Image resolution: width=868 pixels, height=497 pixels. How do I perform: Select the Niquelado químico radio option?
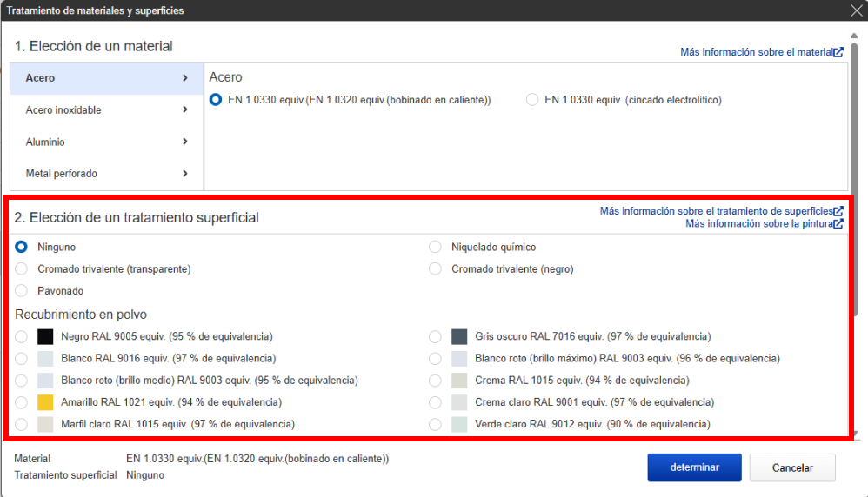coord(436,248)
